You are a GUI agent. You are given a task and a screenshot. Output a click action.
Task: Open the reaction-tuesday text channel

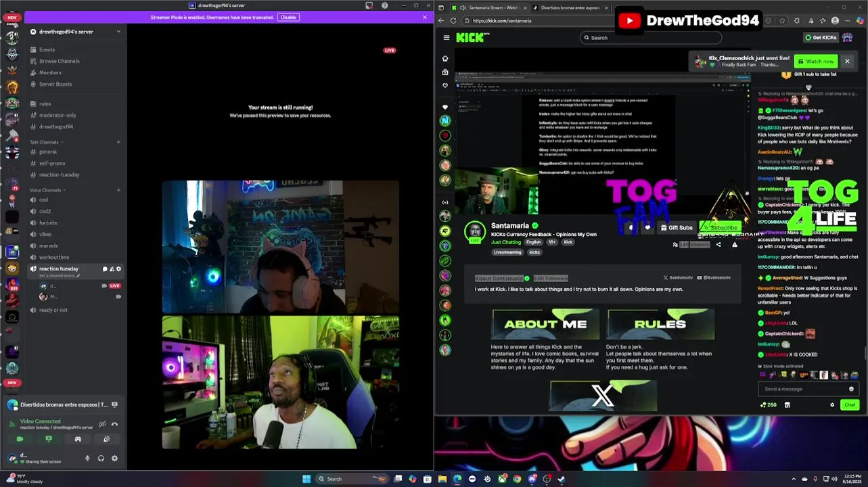pos(60,175)
